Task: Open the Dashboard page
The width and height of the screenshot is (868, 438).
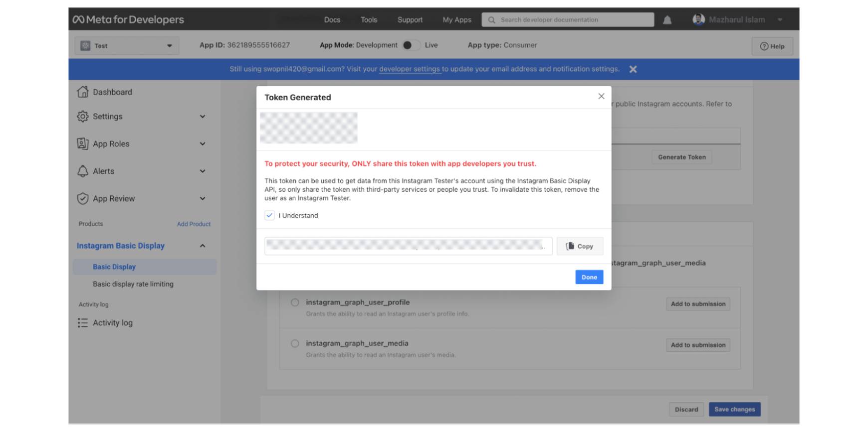Action: click(x=112, y=92)
